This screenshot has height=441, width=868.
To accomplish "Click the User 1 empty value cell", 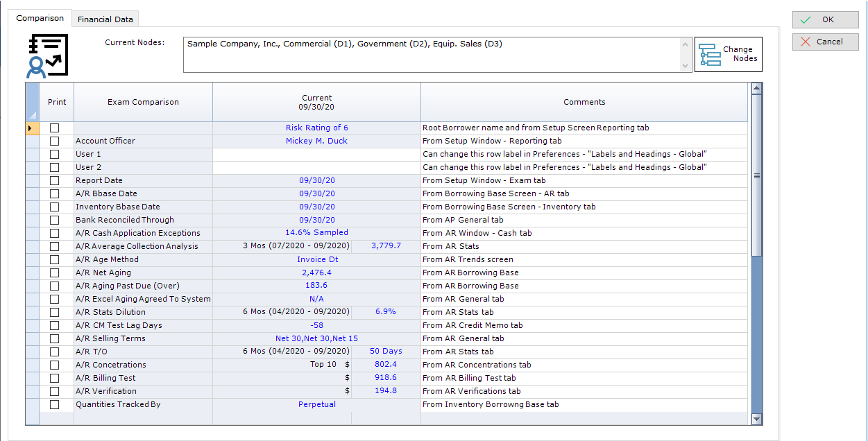I will tap(316, 154).
